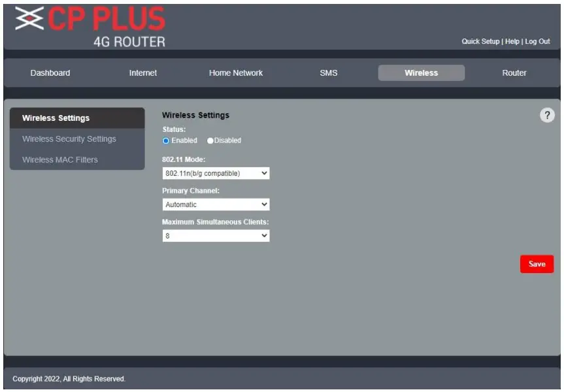Click the Help link in the header
The width and height of the screenshot is (564, 392).
click(x=512, y=42)
